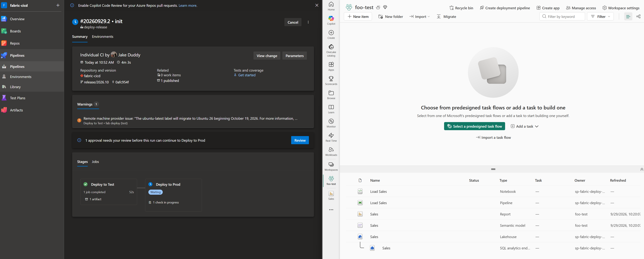644x259 pixels.
Task: Open Repos in Azure DevOps sidebar
Action: [x=32, y=43]
